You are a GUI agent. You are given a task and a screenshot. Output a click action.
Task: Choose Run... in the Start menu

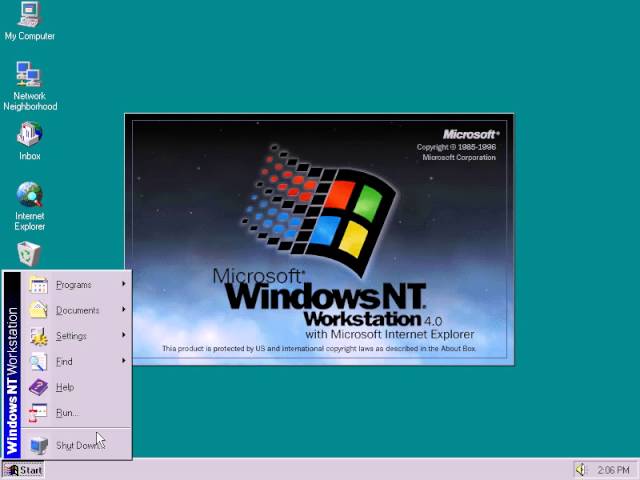click(76, 413)
